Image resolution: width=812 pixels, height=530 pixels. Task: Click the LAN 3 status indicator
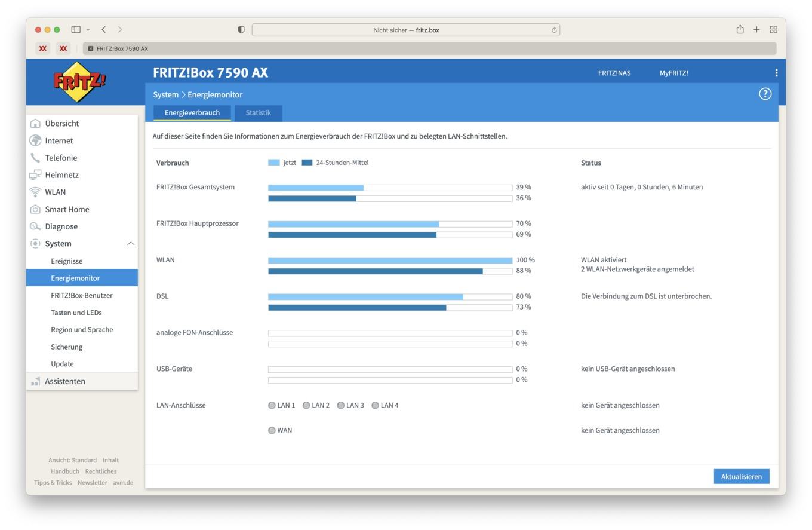pos(340,405)
